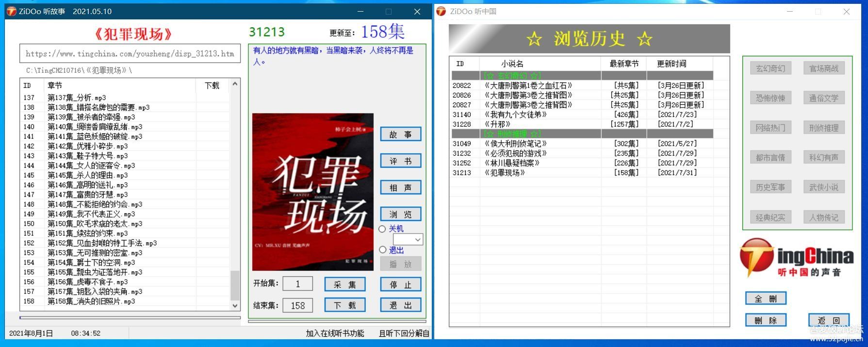Click the 都市言情 genre button
The width and height of the screenshot is (868, 347).
tap(770, 158)
